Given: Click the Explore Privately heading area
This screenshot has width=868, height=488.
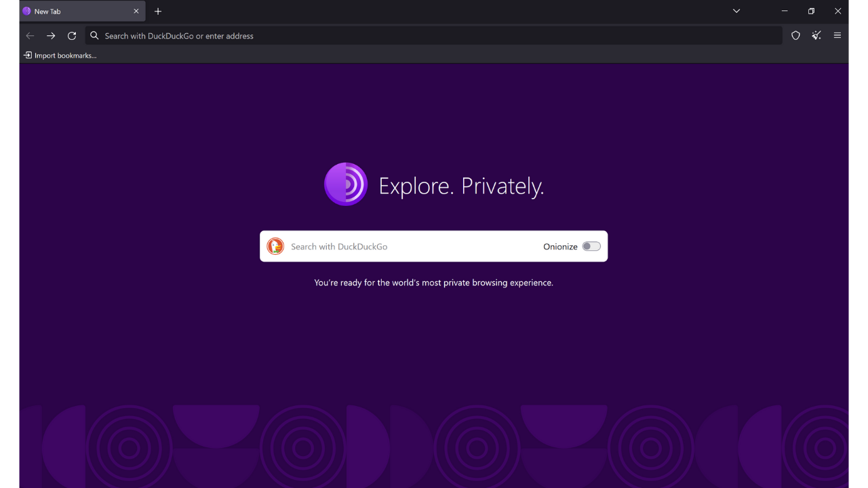Looking at the screenshot, I should (x=462, y=184).
